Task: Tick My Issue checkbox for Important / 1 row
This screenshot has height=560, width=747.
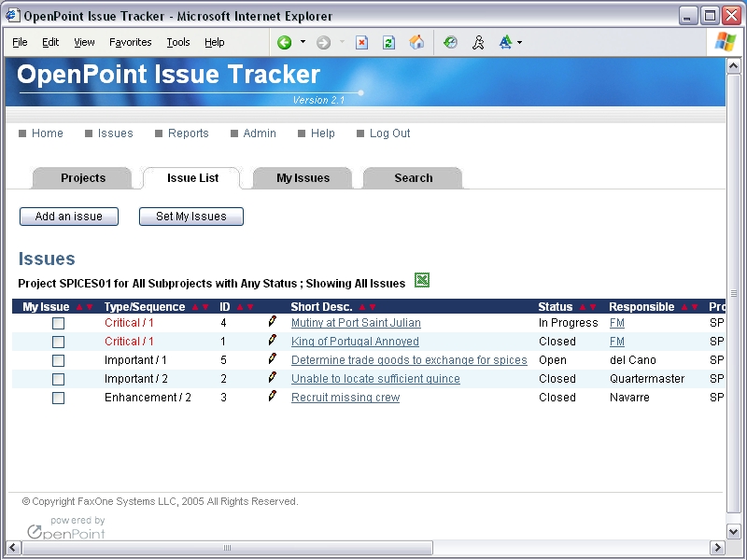Action: [x=58, y=360]
